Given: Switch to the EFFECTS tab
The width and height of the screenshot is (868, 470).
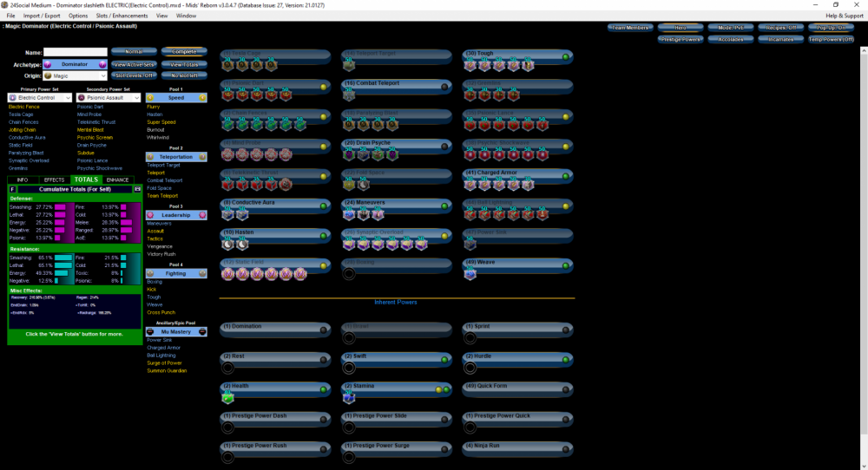Looking at the screenshot, I should [x=55, y=180].
